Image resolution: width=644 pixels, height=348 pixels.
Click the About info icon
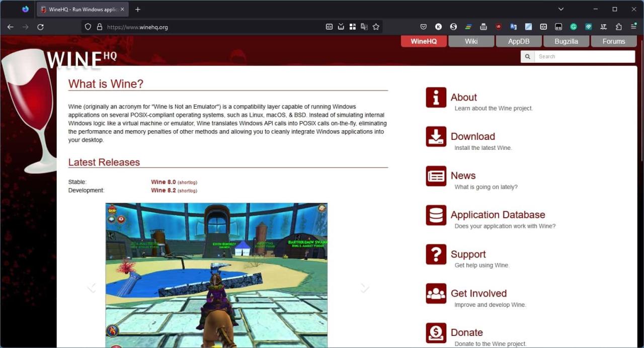pos(436,98)
